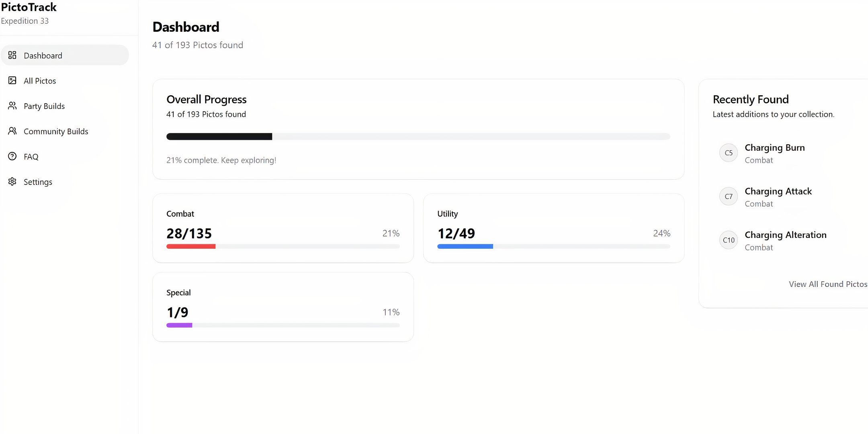The height and width of the screenshot is (434, 868).
Task: Click the Community Builds users icon
Action: coord(12,131)
